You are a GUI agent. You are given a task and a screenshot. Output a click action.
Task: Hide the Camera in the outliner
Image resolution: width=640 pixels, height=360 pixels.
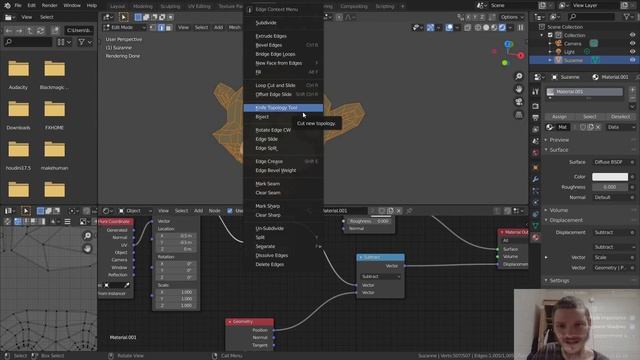[632, 44]
